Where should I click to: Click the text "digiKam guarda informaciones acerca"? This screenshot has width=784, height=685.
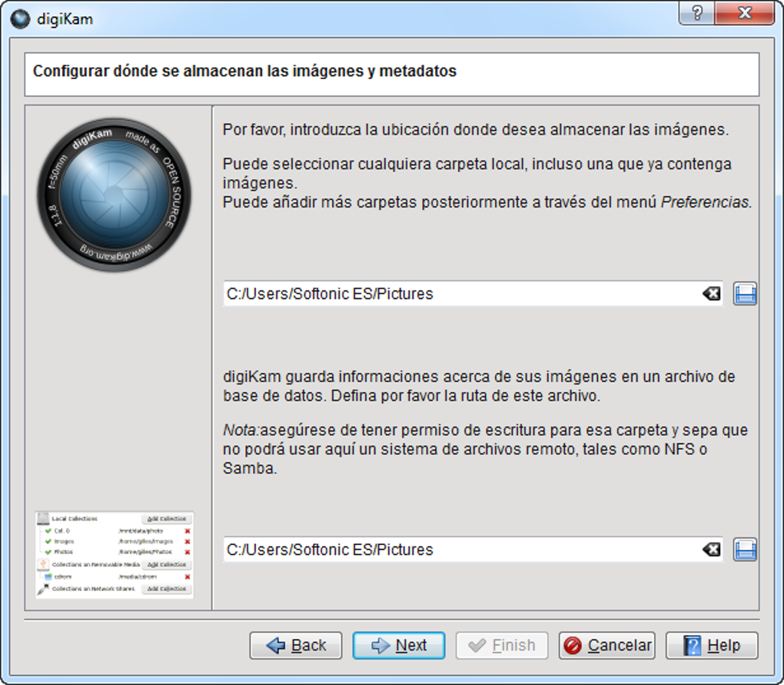coord(356,377)
